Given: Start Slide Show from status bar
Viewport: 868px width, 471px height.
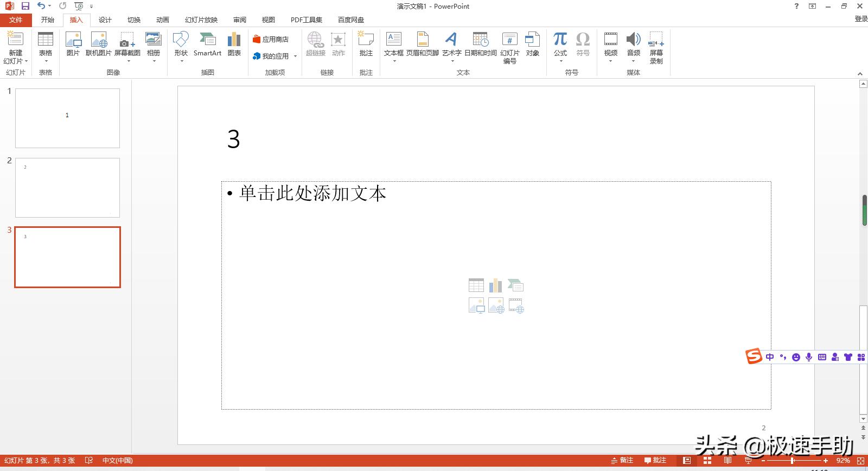Looking at the screenshot, I should (x=748, y=460).
